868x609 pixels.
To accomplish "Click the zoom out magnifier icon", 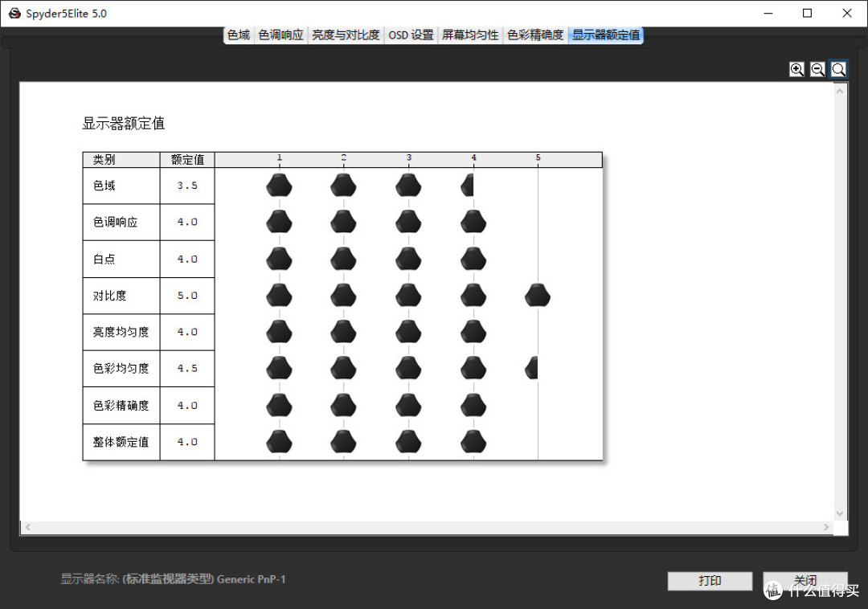I will pyautogui.click(x=817, y=69).
